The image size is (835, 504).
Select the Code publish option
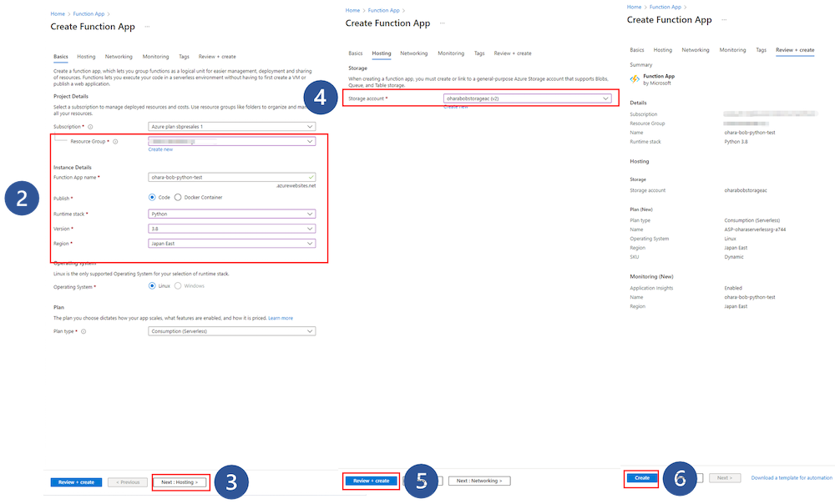(x=152, y=198)
